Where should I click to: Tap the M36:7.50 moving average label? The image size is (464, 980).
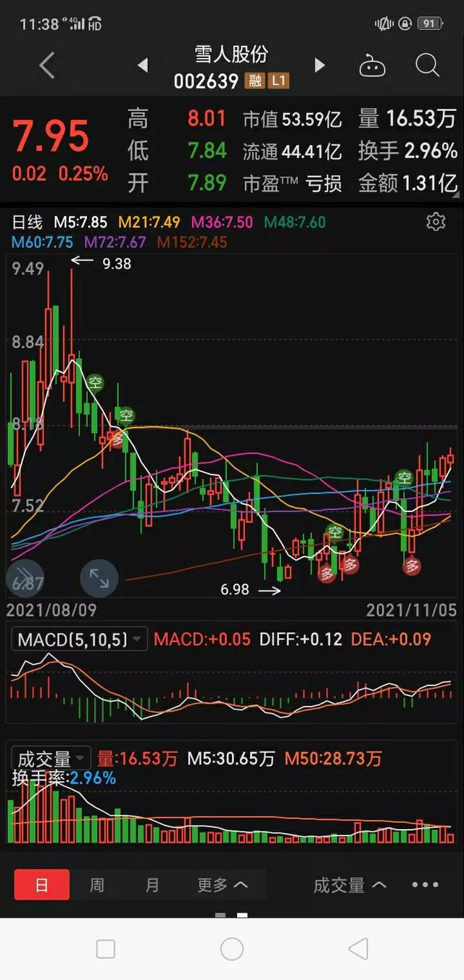tap(223, 222)
